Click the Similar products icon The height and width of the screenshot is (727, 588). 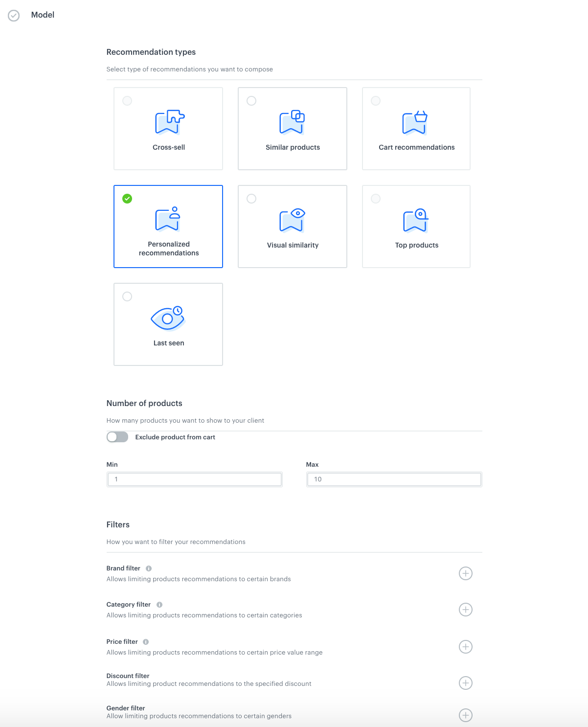pyautogui.click(x=292, y=122)
